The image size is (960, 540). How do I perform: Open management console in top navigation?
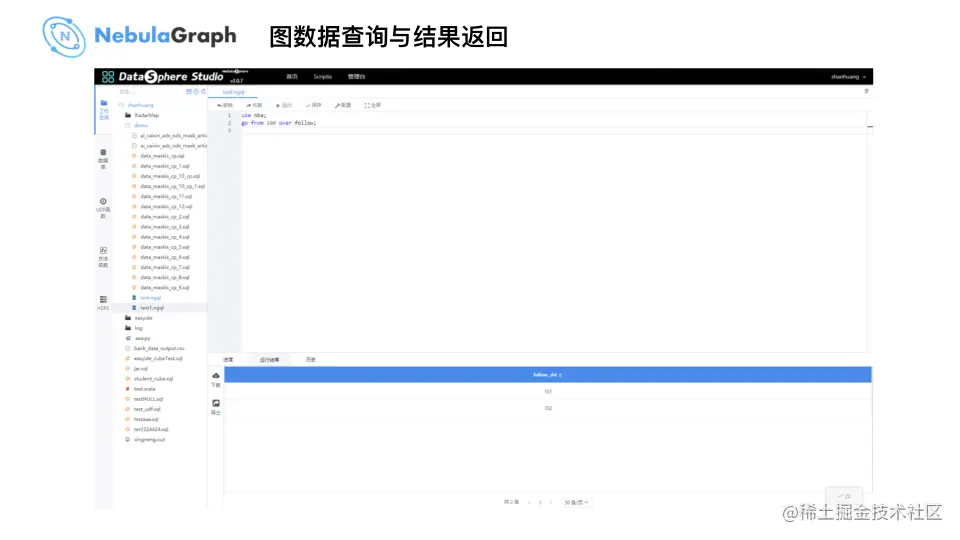pyautogui.click(x=356, y=77)
